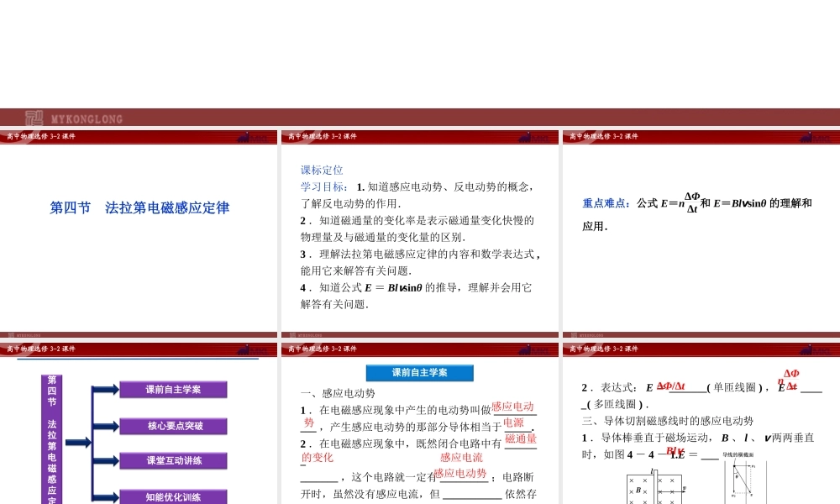Click the dragon logo on key points slide header
Screen dimensions: 840x504
click(x=816, y=137)
